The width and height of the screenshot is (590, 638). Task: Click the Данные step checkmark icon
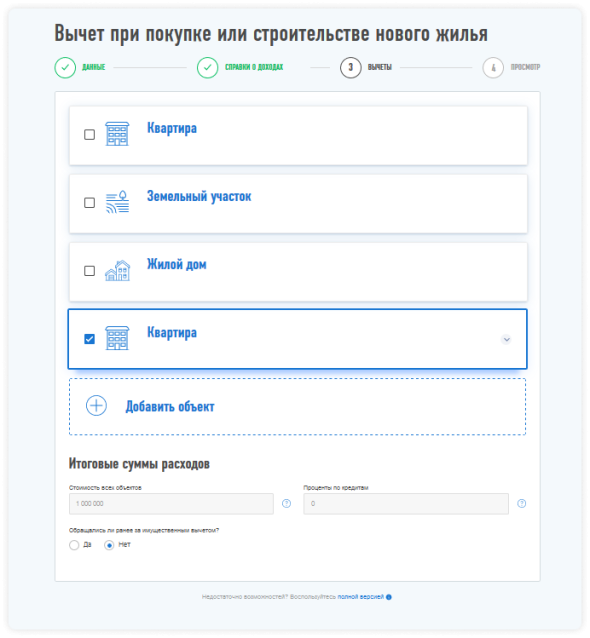click(65, 68)
